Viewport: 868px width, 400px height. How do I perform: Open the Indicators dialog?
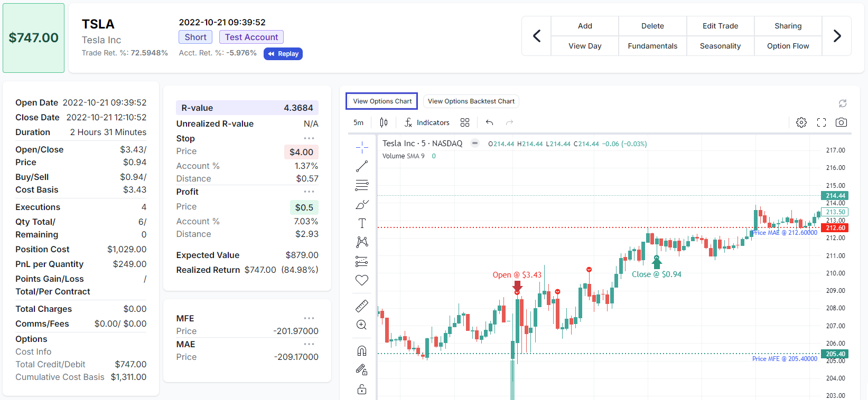[x=427, y=122]
